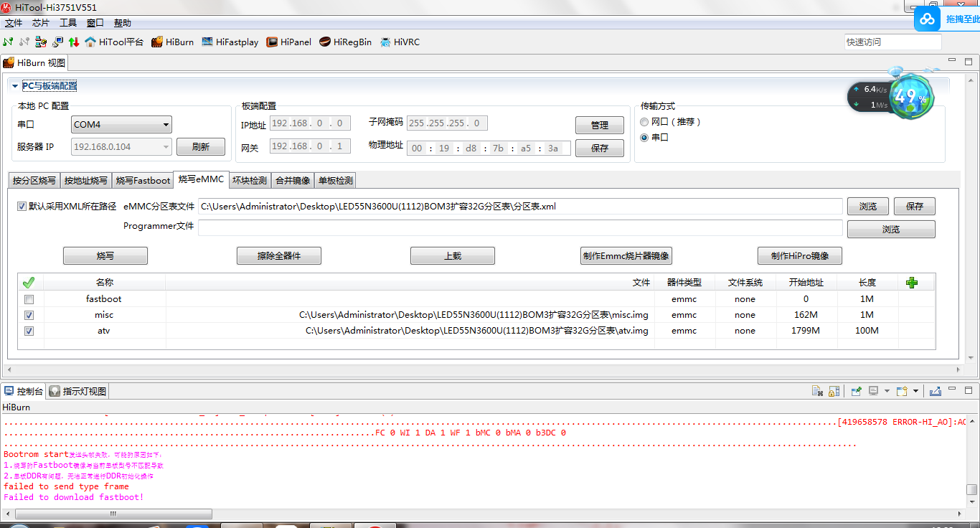Click the 保存 button under board config
980x528 pixels.
tap(600, 148)
